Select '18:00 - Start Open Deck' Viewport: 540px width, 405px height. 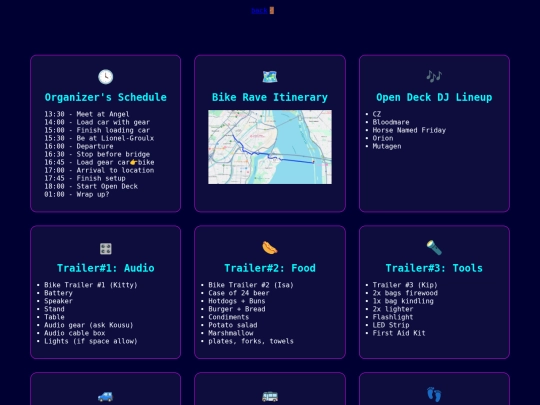(x=91, y=186)
